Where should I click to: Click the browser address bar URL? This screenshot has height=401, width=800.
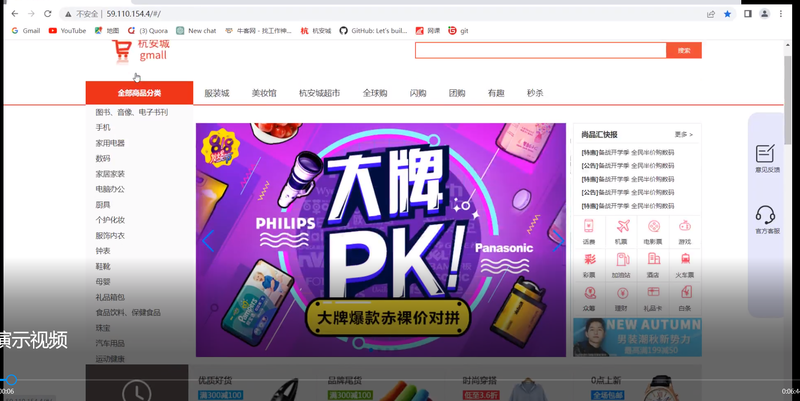pos(134,14)
